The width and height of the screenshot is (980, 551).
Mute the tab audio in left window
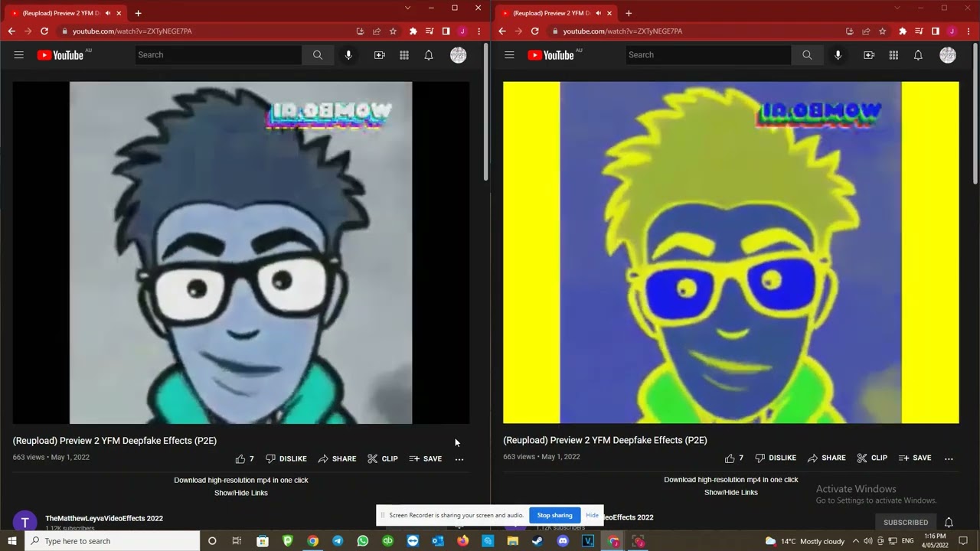point(107,13)
